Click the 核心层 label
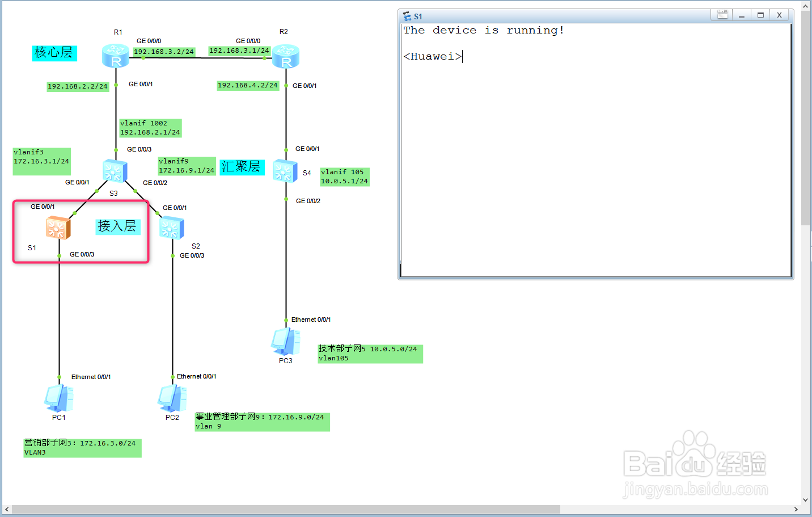 pos(54,53)
